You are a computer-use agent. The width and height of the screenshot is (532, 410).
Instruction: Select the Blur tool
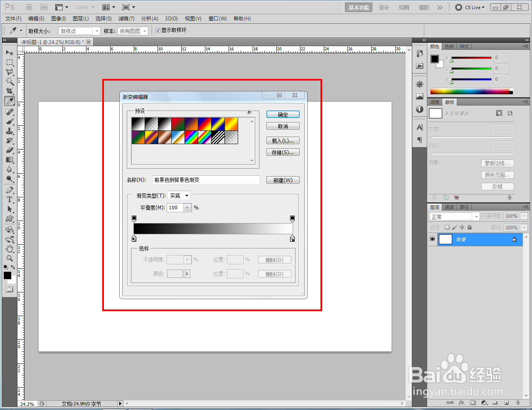pyautogui.click(x=10, y=169)
